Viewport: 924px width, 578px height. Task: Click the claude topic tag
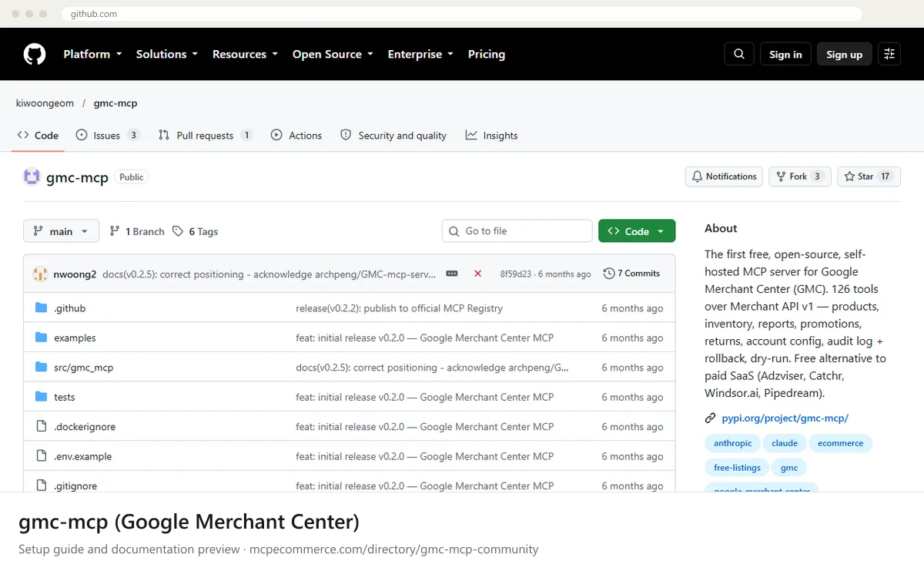pyautogui.click(x=785, y=443)
